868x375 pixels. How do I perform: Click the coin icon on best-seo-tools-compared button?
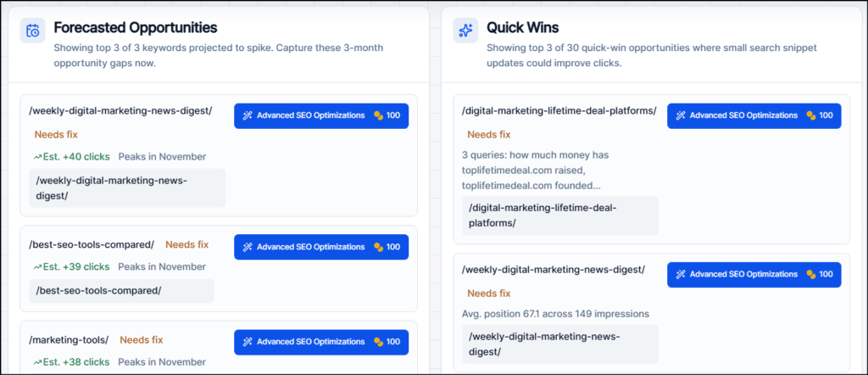point(379,247)
